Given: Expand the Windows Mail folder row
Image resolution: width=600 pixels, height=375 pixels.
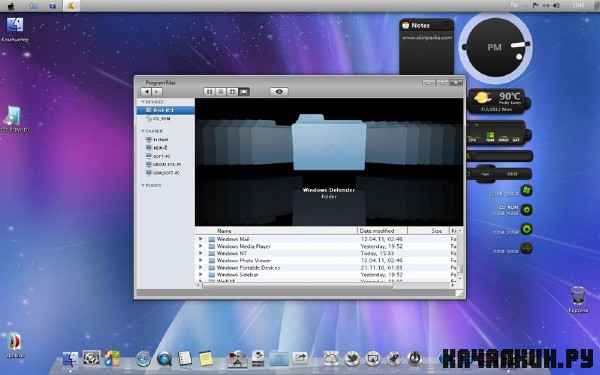Looking at the screenshot, I should pos(200,239).
